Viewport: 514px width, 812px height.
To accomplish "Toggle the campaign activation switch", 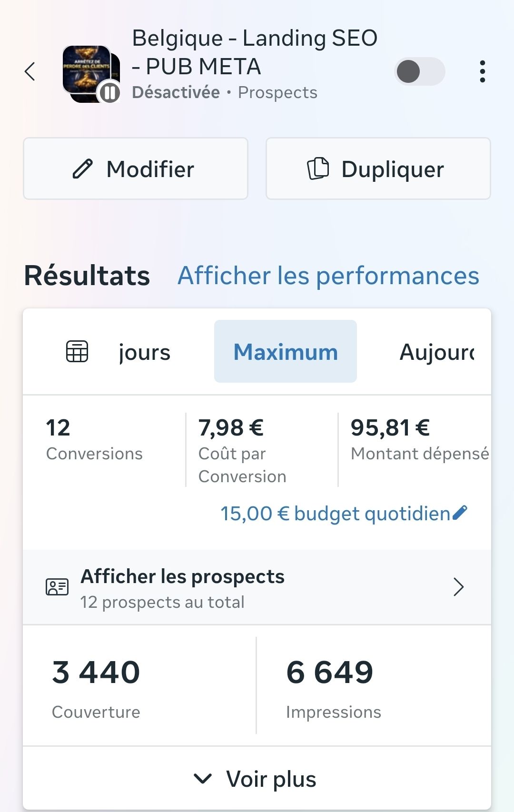I will (420, 71).
